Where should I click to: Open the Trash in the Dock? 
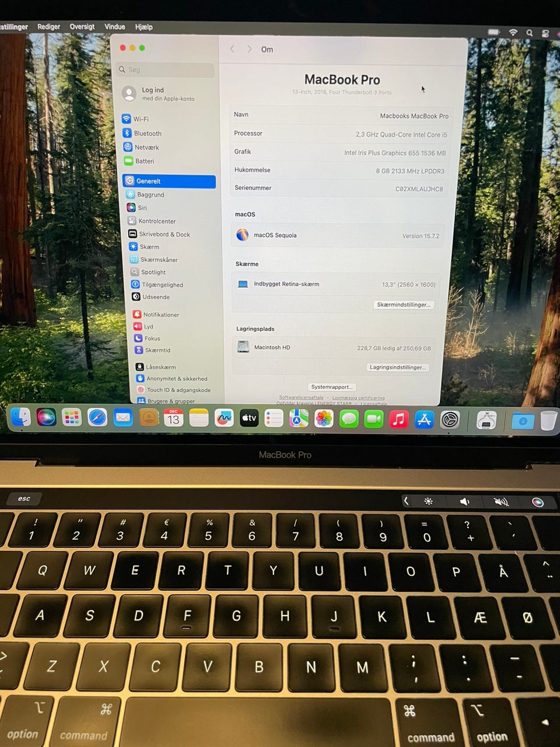click(x=549, y=421)
